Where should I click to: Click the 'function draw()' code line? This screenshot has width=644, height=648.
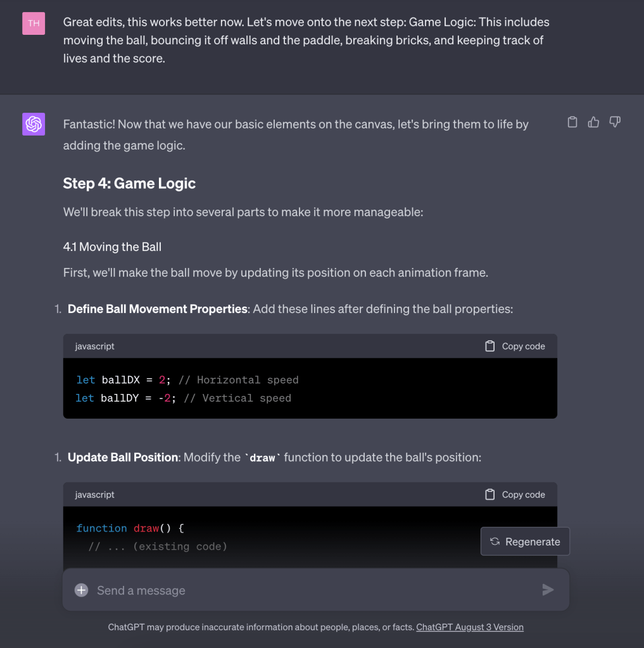coord(130,528)
